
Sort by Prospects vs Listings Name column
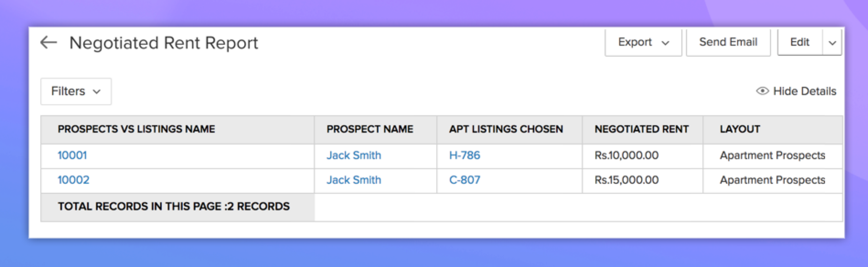tap(136, 129)
